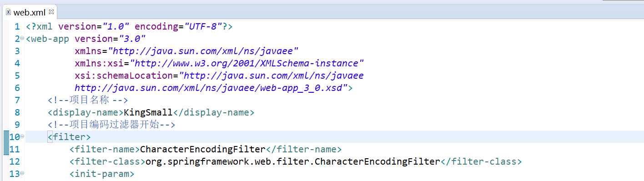Click line number 7 in the gutter
Screen dimensions: 644x181
(x=17, y=100)
